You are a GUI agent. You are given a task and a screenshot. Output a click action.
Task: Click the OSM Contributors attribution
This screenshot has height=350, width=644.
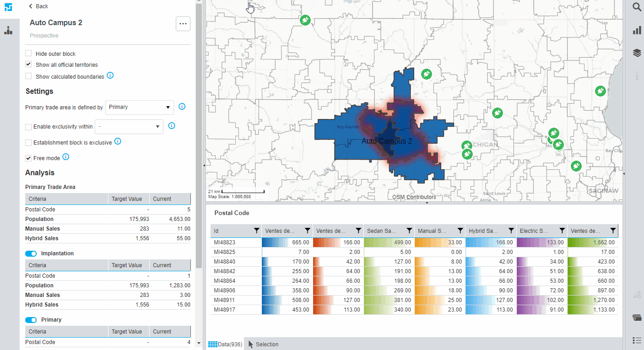pos(414,197)
